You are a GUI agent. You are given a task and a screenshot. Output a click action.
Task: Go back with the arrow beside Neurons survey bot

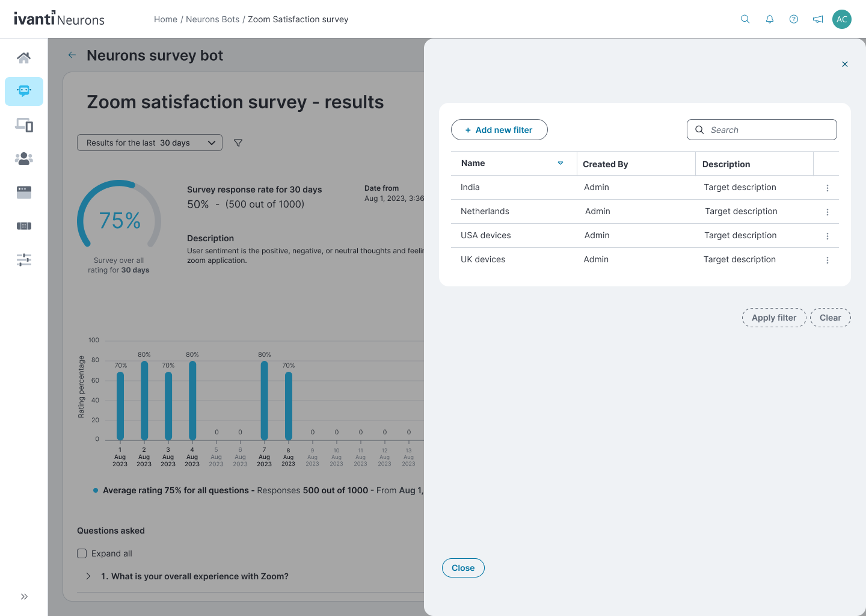pyautogui.click(x=72, y=55)
